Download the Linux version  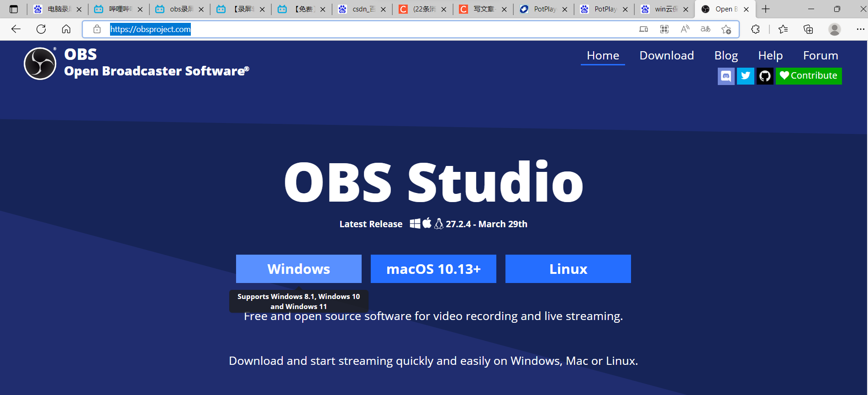coord(568,269)
